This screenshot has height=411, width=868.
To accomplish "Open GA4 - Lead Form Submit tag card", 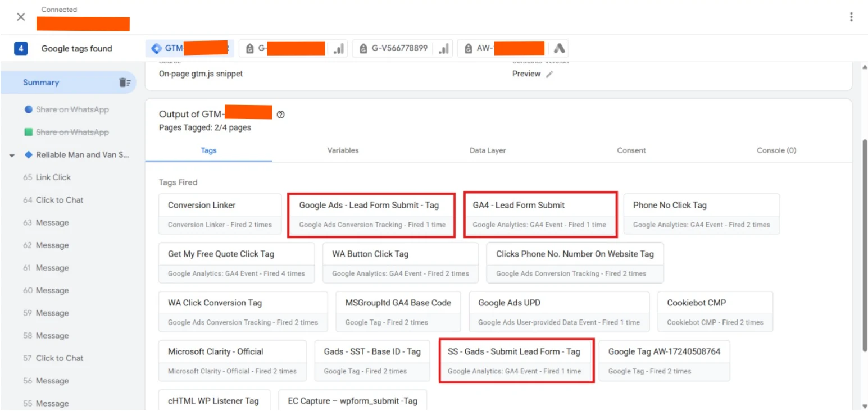I will 540,214.
